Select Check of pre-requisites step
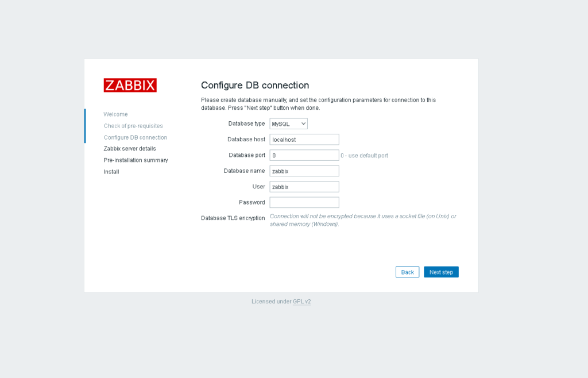The width and height of the screenshot is (588, 378). tap(133, 126)
